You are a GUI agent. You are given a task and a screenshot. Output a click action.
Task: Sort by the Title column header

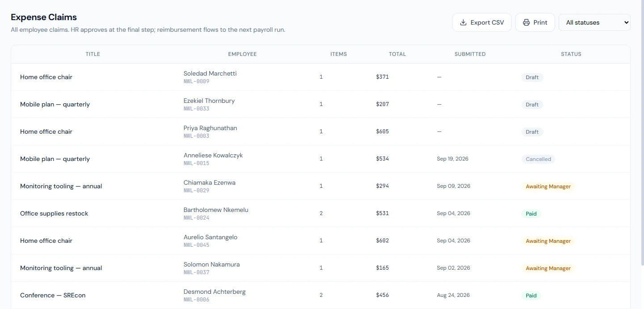click(x=93, y=54)
